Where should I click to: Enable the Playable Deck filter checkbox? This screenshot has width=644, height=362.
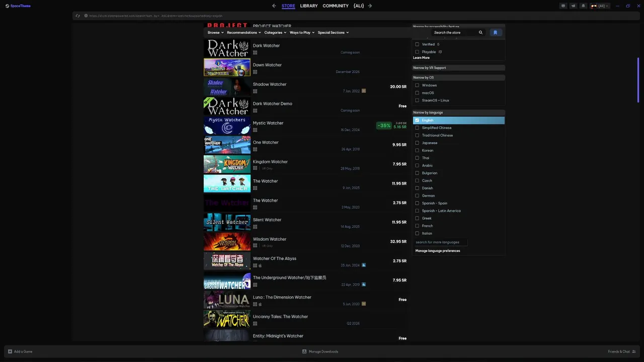(417, 52)
